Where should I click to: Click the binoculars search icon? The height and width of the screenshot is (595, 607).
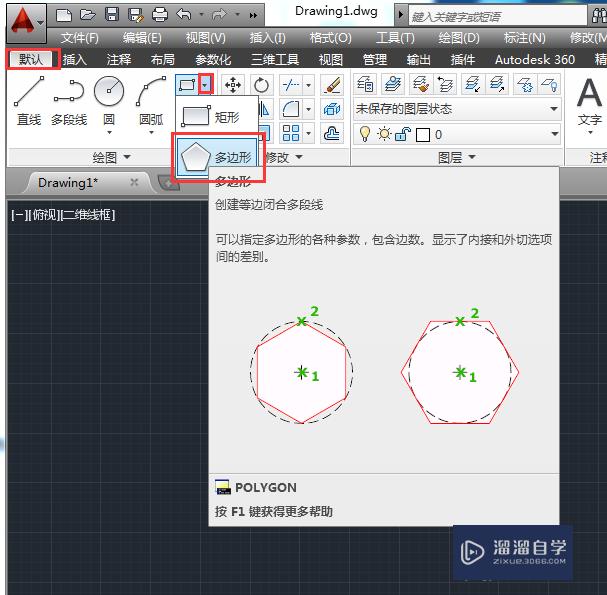[599, 16]
